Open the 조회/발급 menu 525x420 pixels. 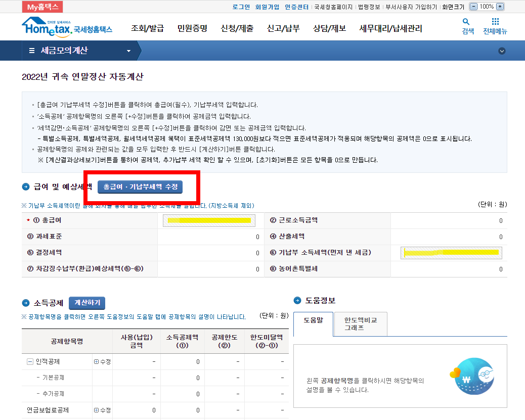click(x=147, y=28)
